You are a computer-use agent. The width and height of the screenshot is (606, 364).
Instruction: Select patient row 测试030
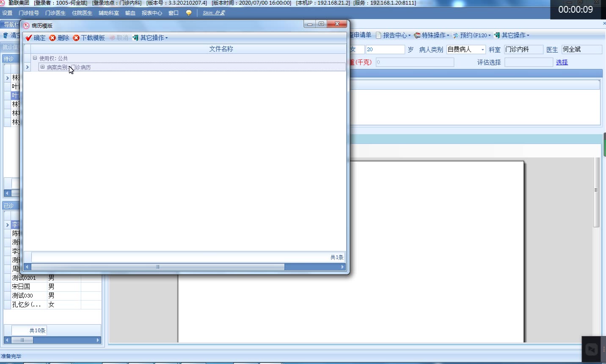[x=52, y=295]
